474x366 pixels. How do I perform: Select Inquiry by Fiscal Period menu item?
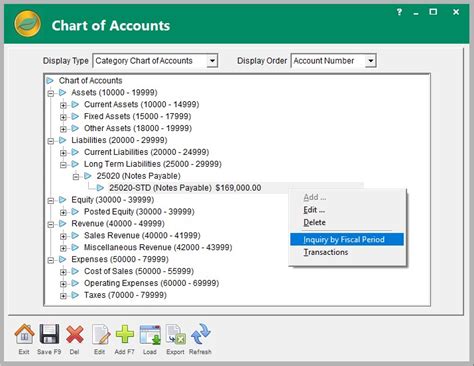tap(347, 239)
